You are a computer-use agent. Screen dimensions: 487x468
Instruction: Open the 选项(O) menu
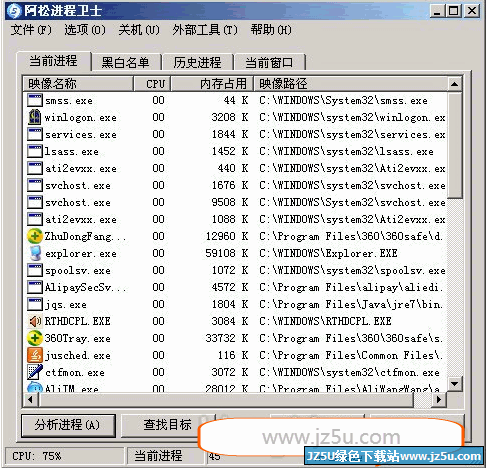point(85,30)
